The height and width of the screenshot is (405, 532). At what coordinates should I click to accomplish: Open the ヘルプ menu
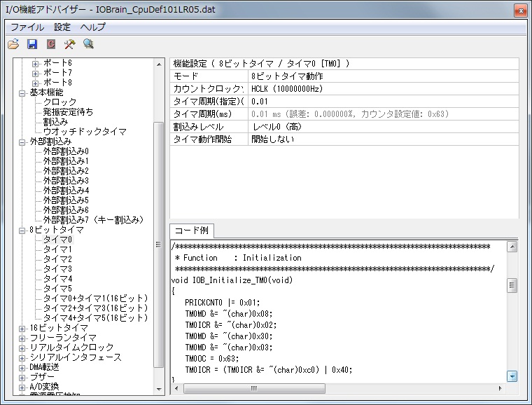coord(92,27)
